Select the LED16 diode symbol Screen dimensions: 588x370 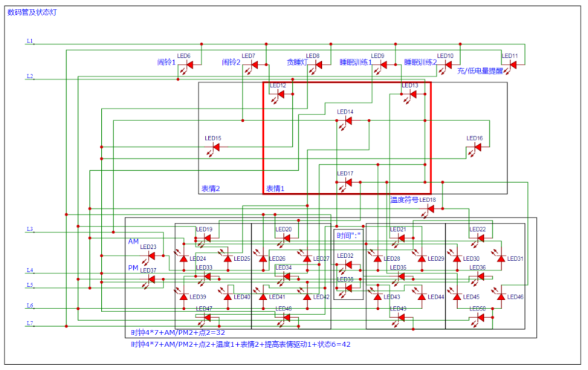pos(475,149)
